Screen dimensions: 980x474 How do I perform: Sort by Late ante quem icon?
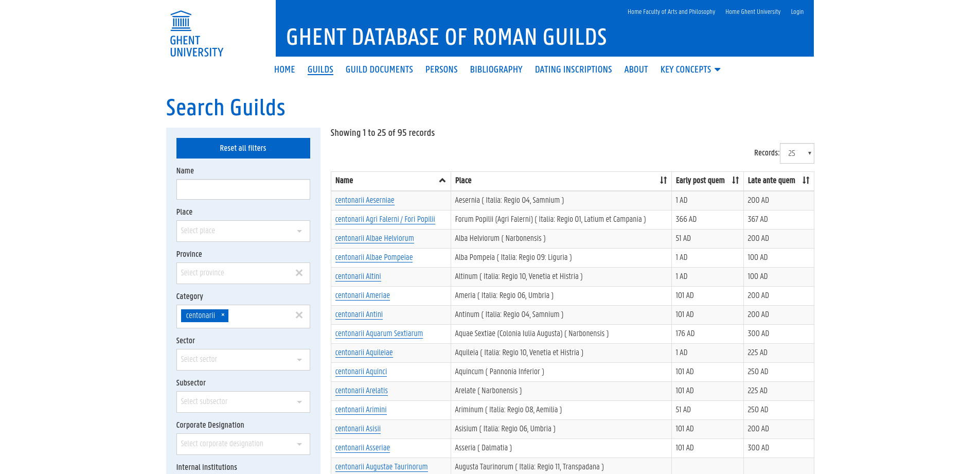[x=806, y=181]
